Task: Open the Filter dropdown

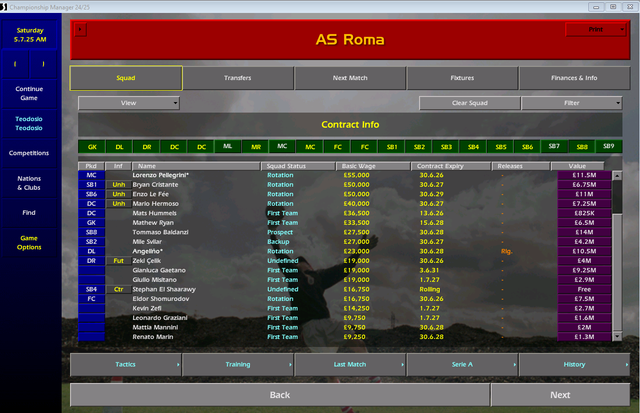Action: 572,103
